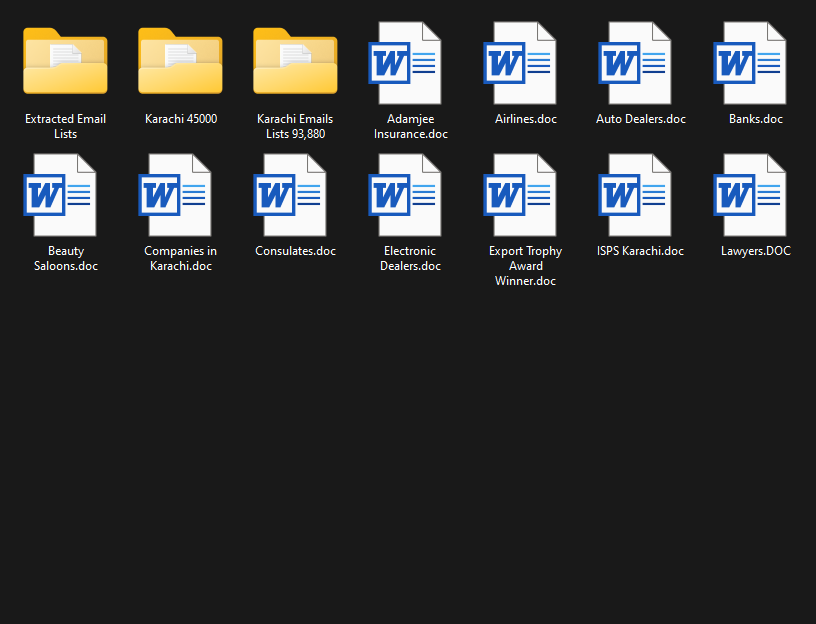Select the Consulates.doc Word icon
The height and width of the screenshot is (624, 816).
pos(295,195)
